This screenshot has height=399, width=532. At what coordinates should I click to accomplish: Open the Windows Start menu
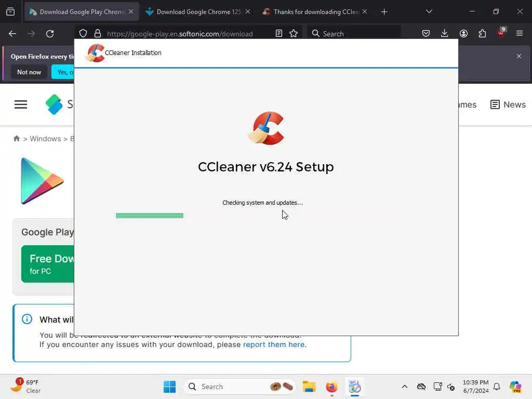(170, 387)
